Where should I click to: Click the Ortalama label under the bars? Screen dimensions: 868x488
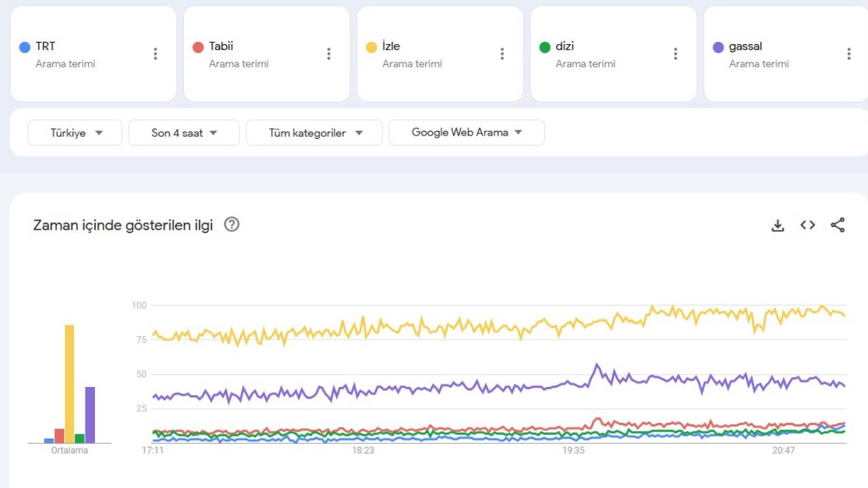click(x=69, y=450)
